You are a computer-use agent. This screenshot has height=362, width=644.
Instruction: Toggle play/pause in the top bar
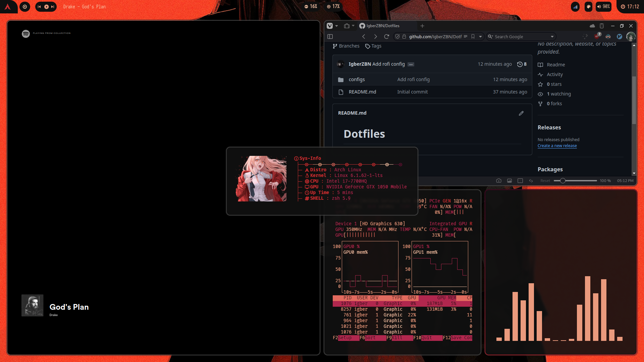(46, 7)
